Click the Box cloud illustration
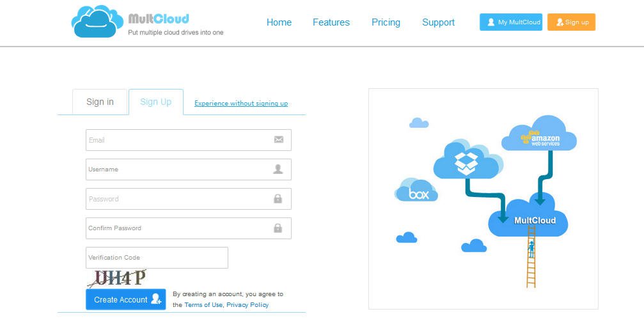Viewport: 644px width, 330px height. (x=416, y=190)
